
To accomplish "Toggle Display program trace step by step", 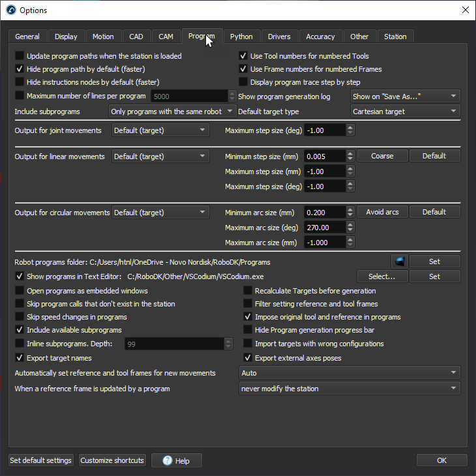I will [243, 82].
